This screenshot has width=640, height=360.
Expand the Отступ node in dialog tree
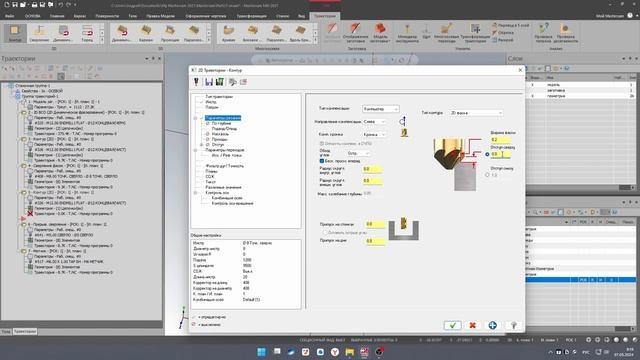tap(201, 144)
